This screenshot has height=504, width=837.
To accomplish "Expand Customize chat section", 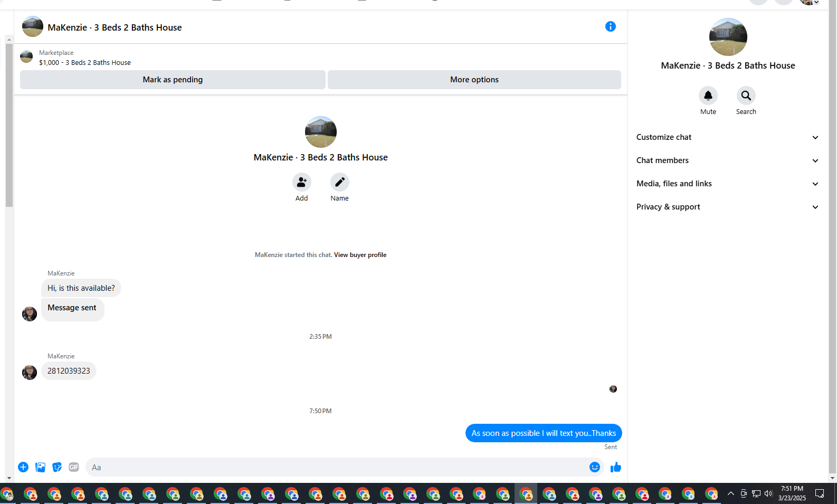I will (728, 137).
